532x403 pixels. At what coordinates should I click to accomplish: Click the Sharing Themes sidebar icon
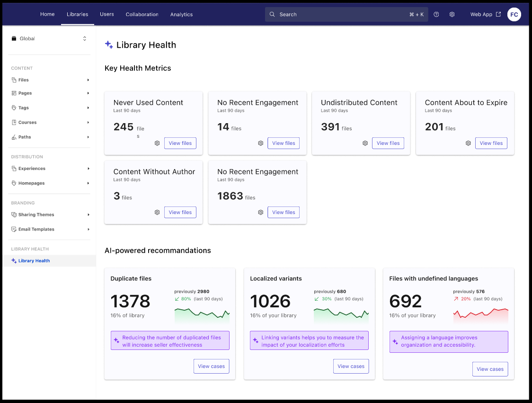pos(14,215)
